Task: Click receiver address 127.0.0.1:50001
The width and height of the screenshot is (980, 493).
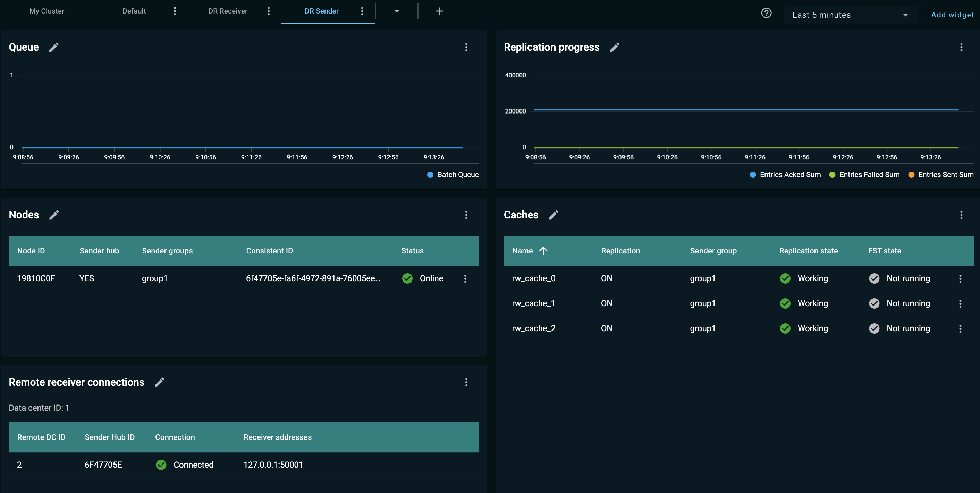Action: point(273,465)
